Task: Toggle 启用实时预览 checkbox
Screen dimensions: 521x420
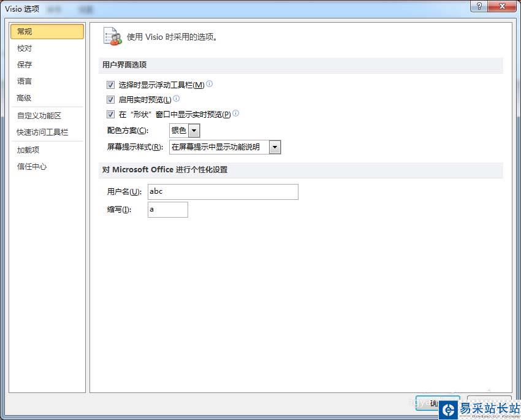Action: tap(111, 100)
